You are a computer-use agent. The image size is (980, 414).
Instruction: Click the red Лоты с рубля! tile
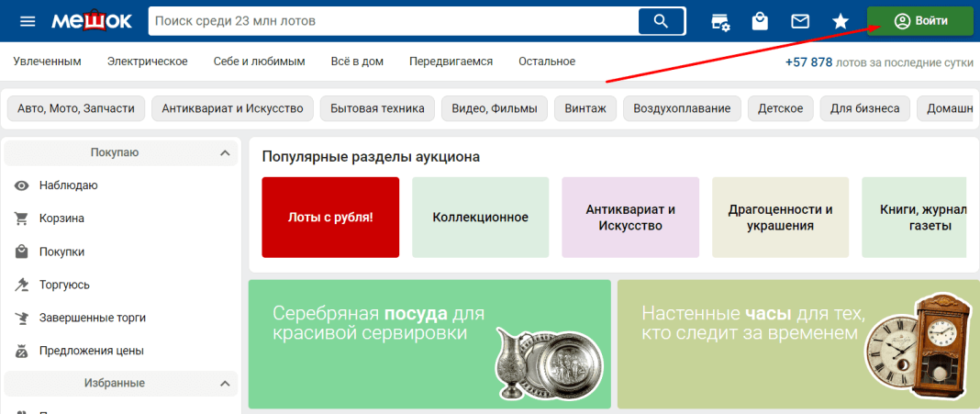pyautogui.click(x=330, y=218)
